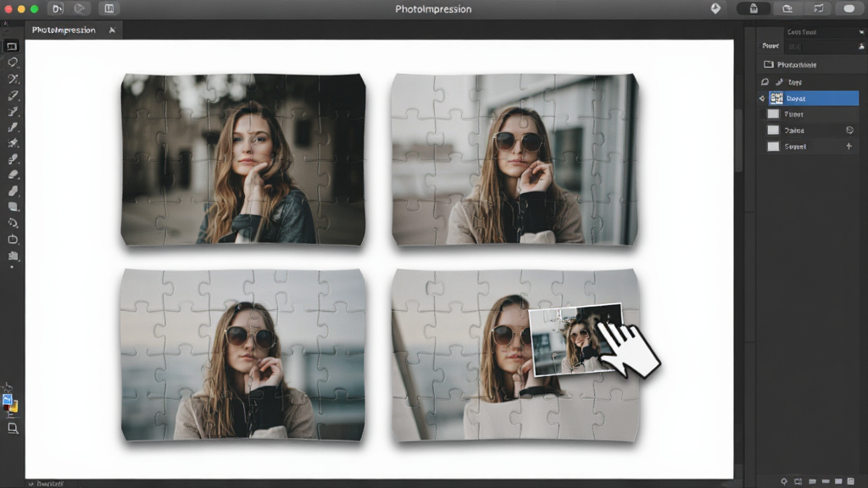
Task: Click the camera icon in title bar
Action: pyautogui.click(x=787, y=8)
